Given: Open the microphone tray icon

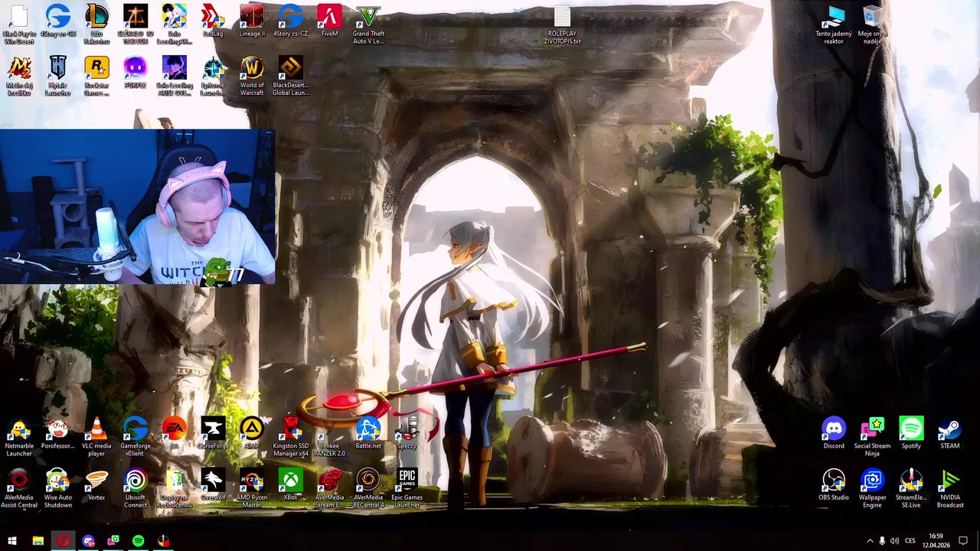Looking at the screenshot, I should 882,541.
